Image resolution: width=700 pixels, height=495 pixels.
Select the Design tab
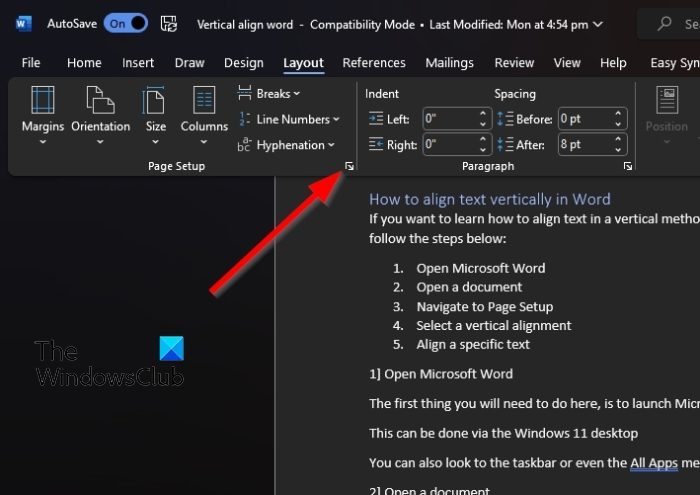[x=244, y=63]
